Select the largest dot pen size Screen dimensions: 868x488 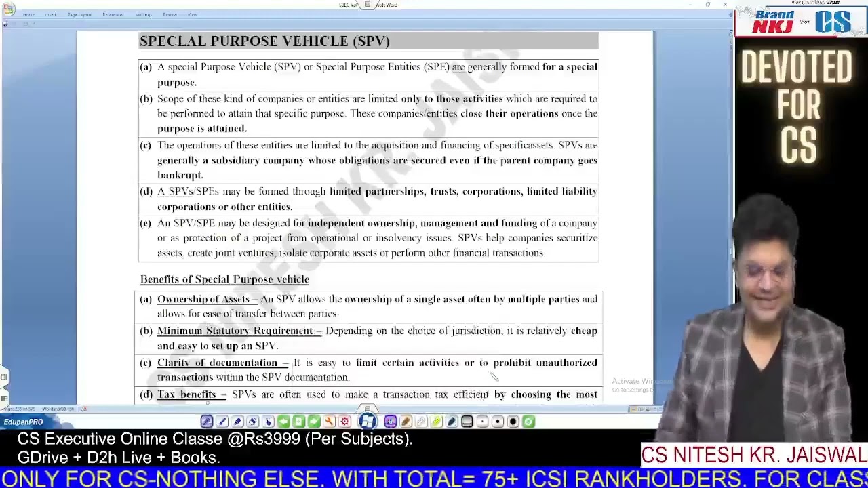(x=513, y=422)
